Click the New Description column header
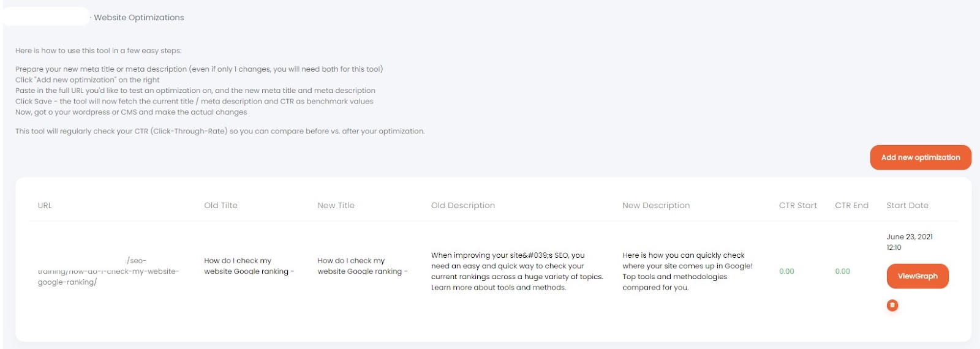Image resolution: width=980 pixels, height=349 pixels. tap(656, 206)
